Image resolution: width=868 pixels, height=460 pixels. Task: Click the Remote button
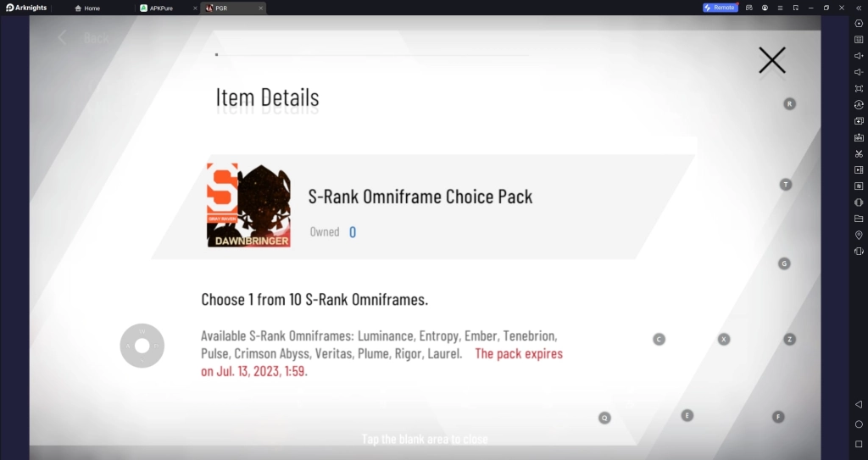[x=720, y=8]
